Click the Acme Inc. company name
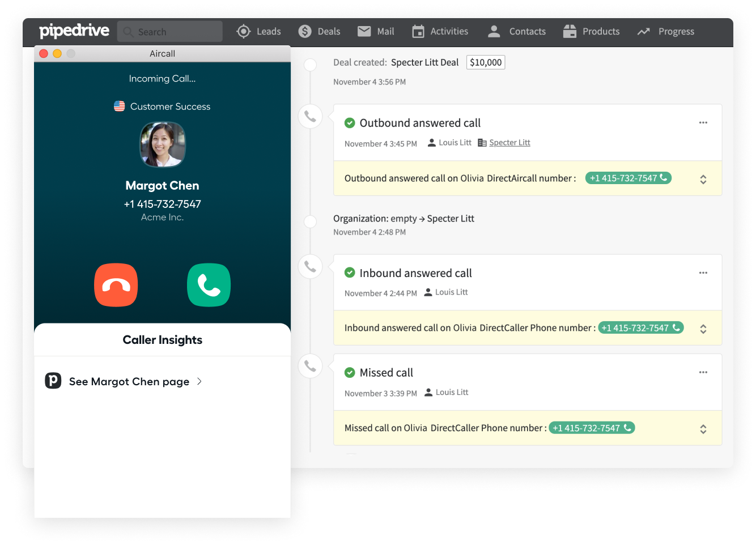 pos(163,217)
